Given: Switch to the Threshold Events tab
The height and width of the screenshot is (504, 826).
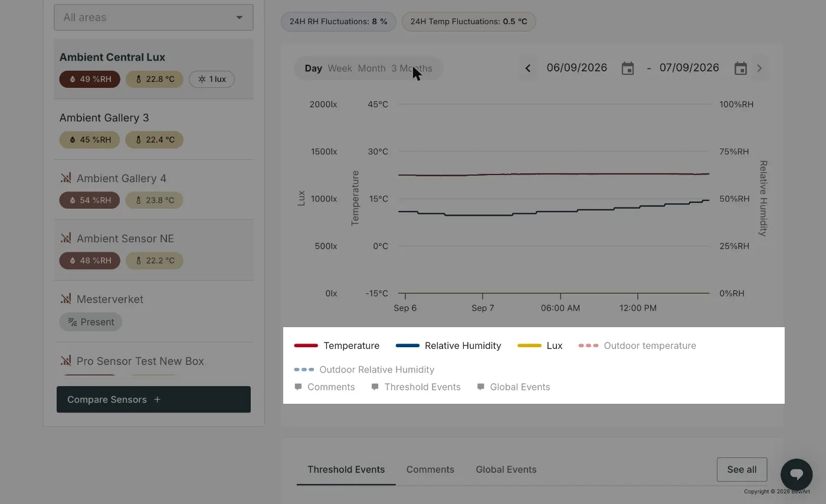Looking at the screenshot, I should [x=346, y=470].
